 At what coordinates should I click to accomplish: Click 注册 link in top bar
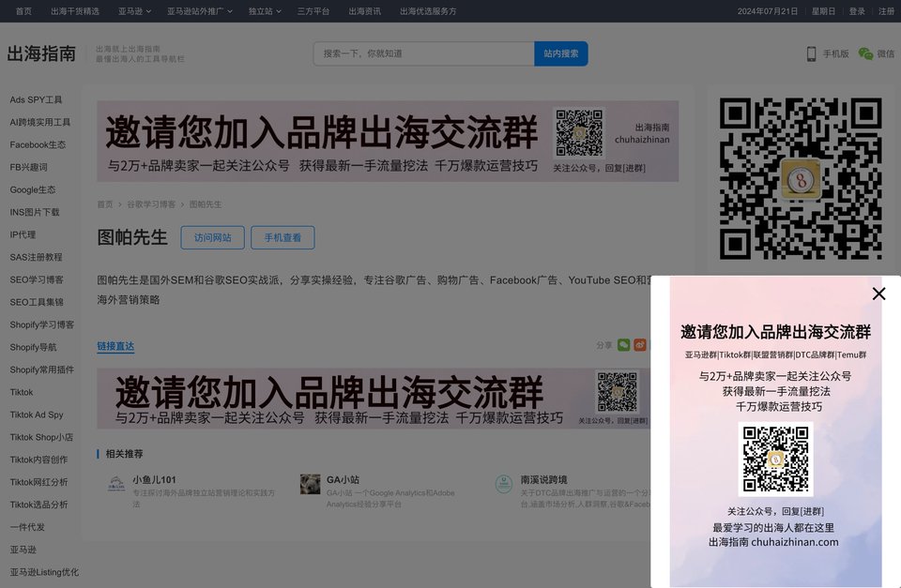tap(886, 11)
